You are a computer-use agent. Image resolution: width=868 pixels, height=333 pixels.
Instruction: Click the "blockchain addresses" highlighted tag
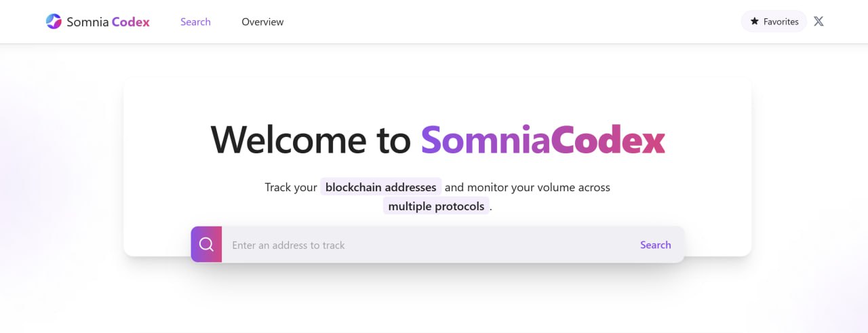pyautogui.click(x=380, y=187)
